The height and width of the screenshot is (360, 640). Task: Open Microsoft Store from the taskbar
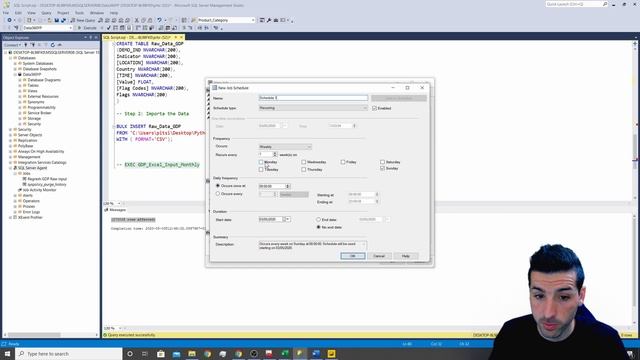161,353
